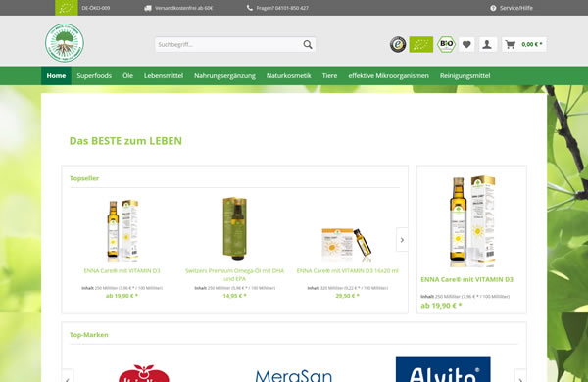Screen dimensions: 588x382
Task: Click the hexagonal Bio seal
Action: click(x=446, y=44)
